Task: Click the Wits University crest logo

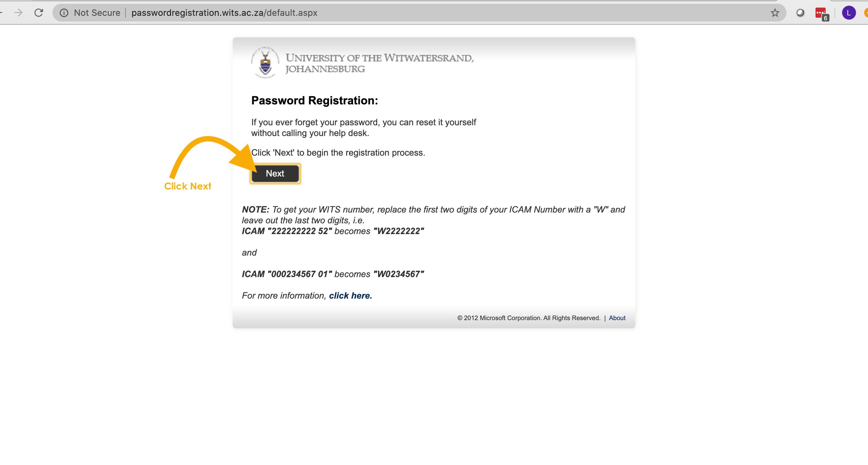Action: 265,63
